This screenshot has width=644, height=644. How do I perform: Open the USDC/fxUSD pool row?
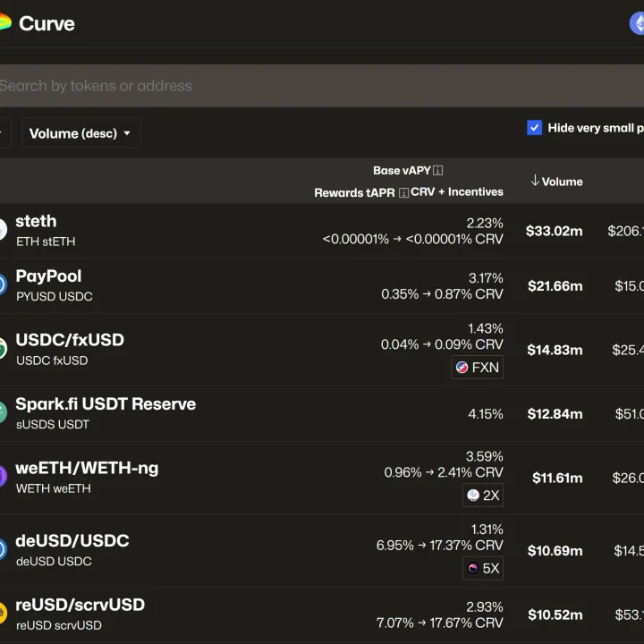tap(70, 340)
